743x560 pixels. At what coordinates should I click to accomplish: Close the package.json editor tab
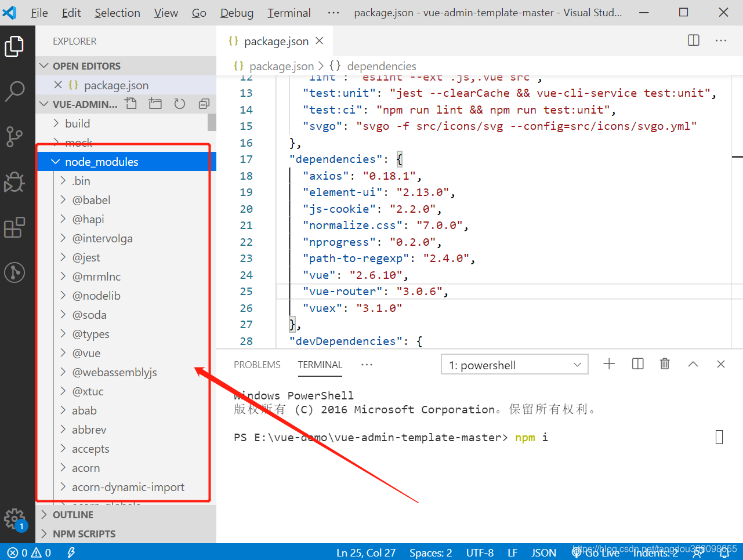[x=320, y=41]
